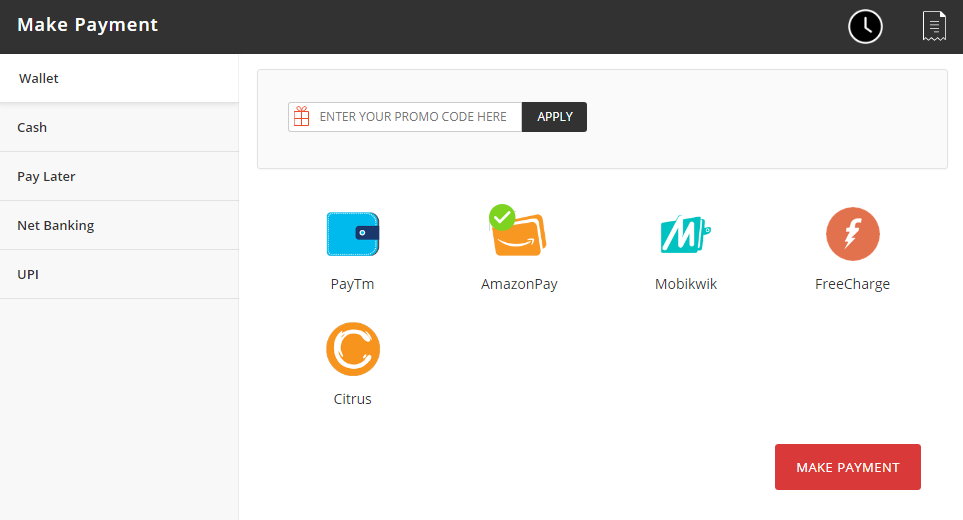Focus the promo code input field
The height and width of the screenshot is (520, 963).
click(x=405, y=117)
